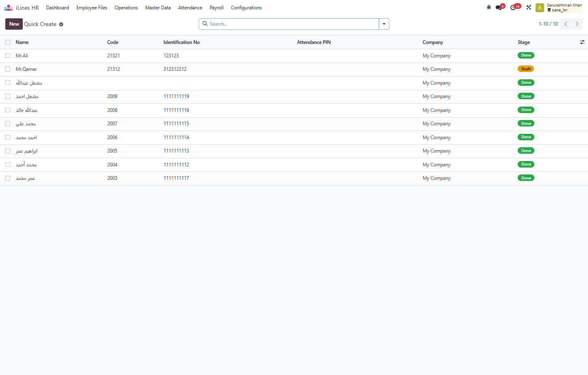Toggle the select-all header checkbox
Viewport: 588px width, 375px height.
coord(8,42)
